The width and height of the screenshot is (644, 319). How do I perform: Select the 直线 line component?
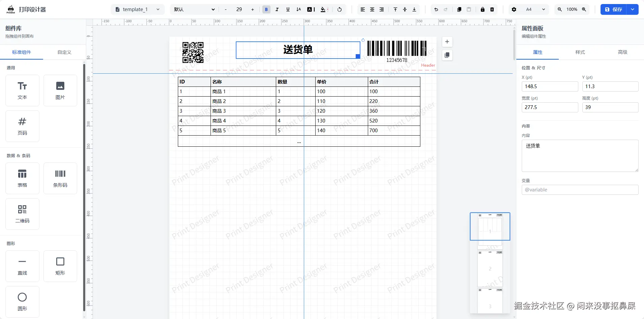click(22, 266)
